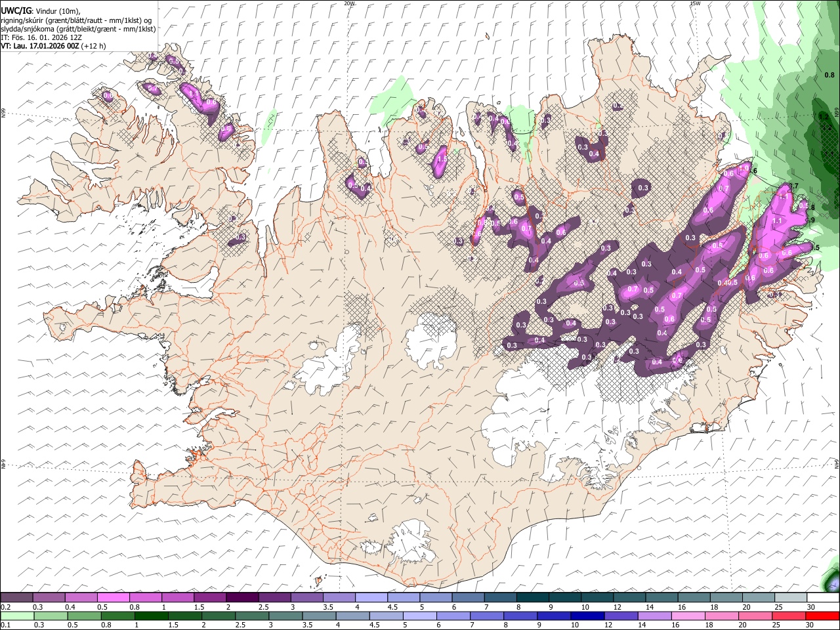Click the 'slydda/snjókoma' legend description line

coord(78,29)
